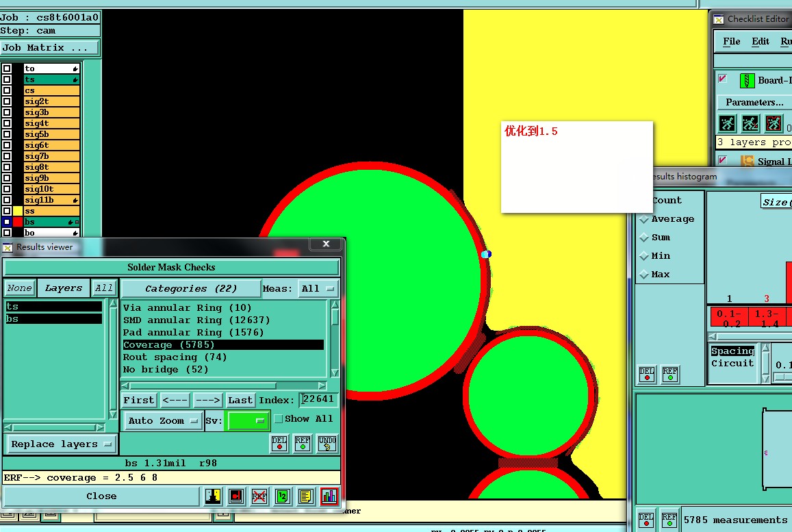
Task: Toggle checkbox for layer 'sig6t'
Action: pyautogui.click(x=7, y=145)
